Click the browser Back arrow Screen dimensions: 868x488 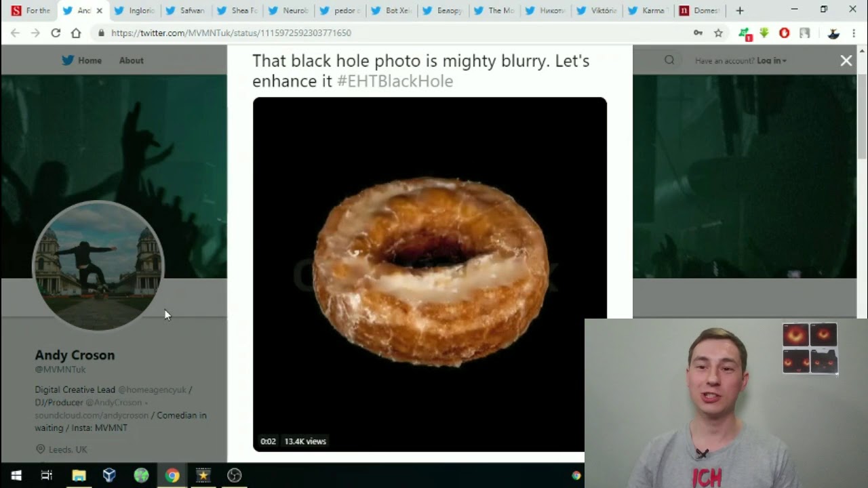15,33
